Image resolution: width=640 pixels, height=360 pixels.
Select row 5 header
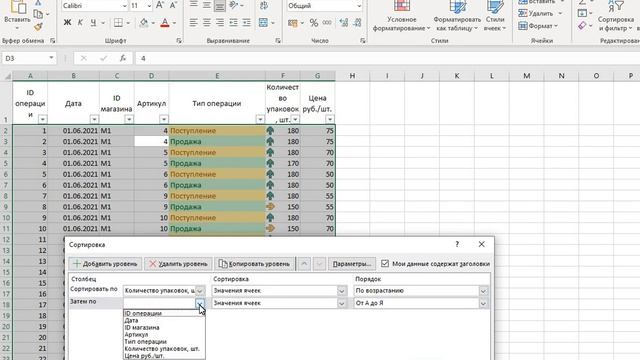pos(6,163)
